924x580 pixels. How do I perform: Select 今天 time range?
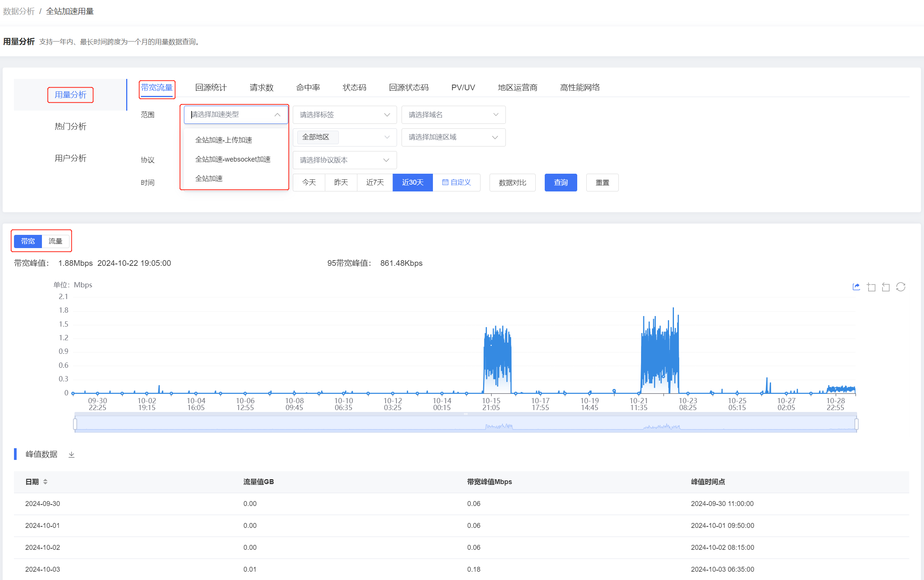309,183
